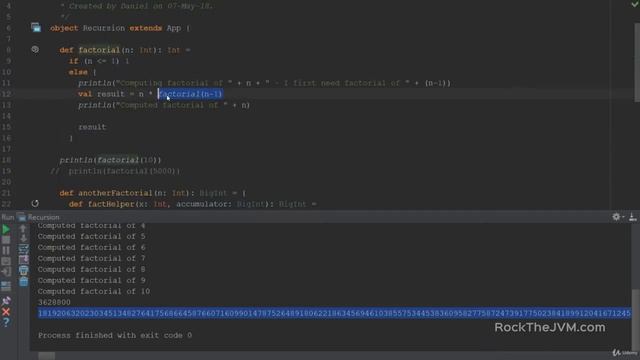This screenshot has height=360, width=640.
Task: Run the Recursion object gutter icon
Action: (36, 28)
